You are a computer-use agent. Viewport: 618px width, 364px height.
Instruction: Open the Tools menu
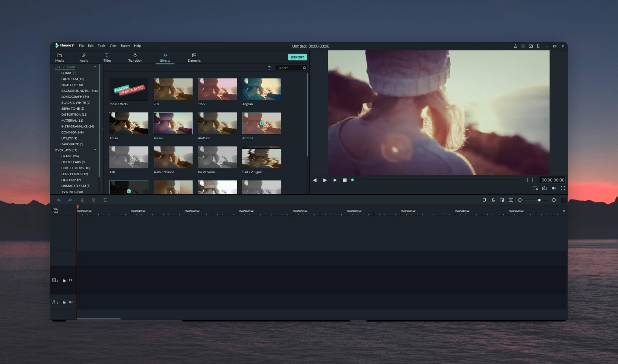coord(101,46)
